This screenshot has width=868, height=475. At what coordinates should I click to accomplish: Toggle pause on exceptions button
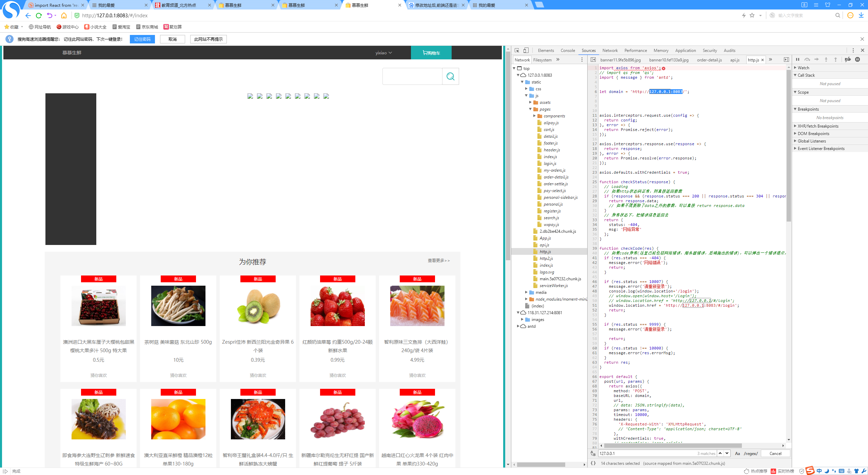857,59
